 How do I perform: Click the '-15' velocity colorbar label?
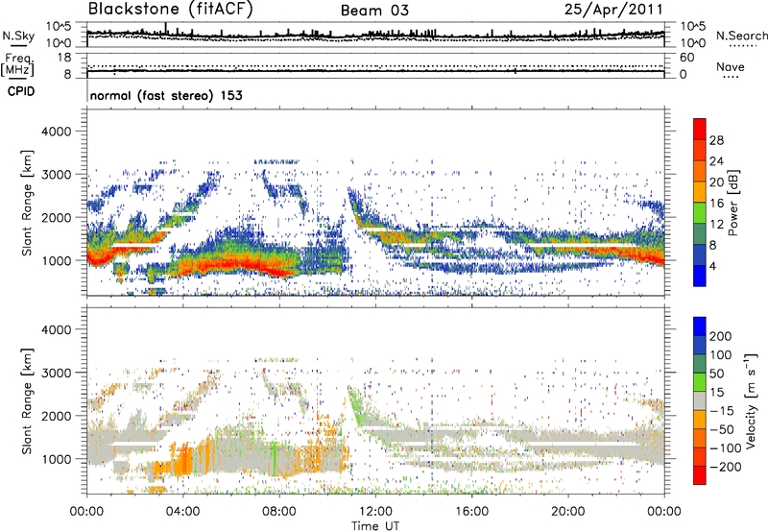(x=721, y=411)
